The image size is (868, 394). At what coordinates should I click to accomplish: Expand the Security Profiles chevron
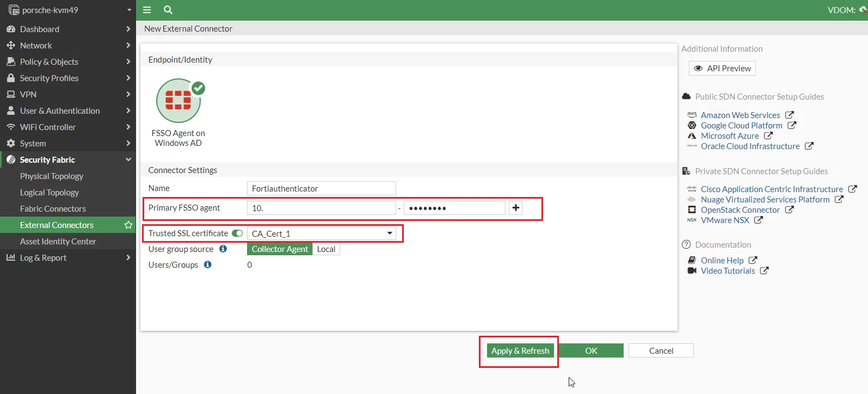tap(128, 78)
